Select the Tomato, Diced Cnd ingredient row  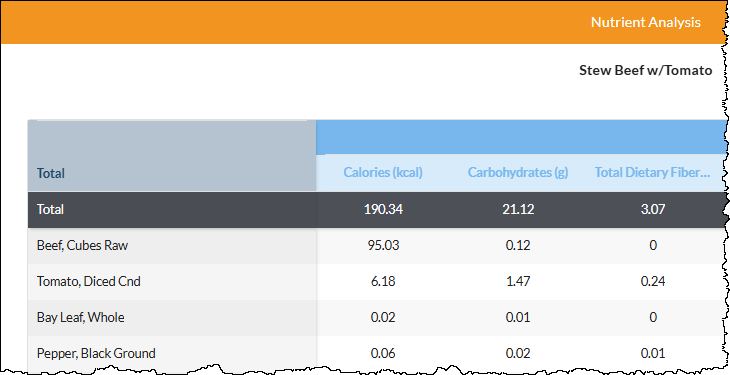[377, 281]
